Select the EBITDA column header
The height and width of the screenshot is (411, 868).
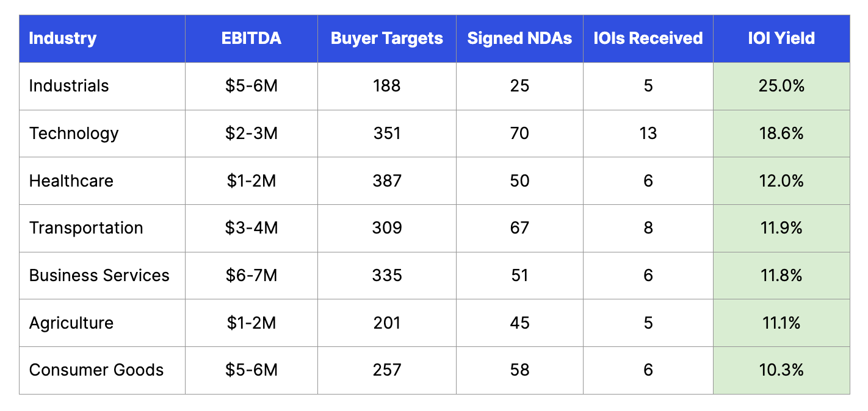coord(251,38)
